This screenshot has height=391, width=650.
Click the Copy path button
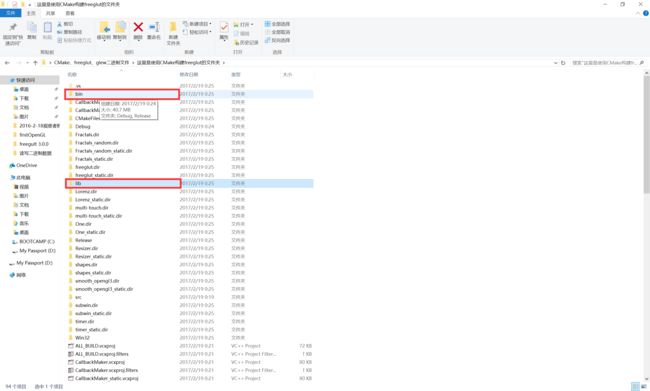click(70, 32)
